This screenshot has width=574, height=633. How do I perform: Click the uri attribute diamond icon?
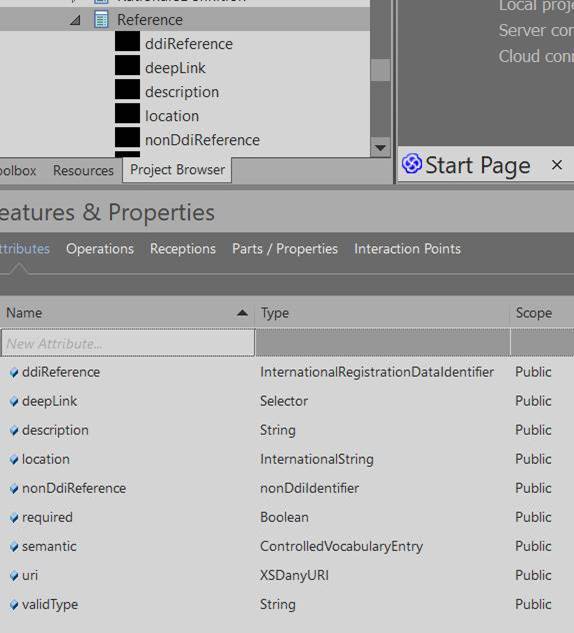[14, 576]
